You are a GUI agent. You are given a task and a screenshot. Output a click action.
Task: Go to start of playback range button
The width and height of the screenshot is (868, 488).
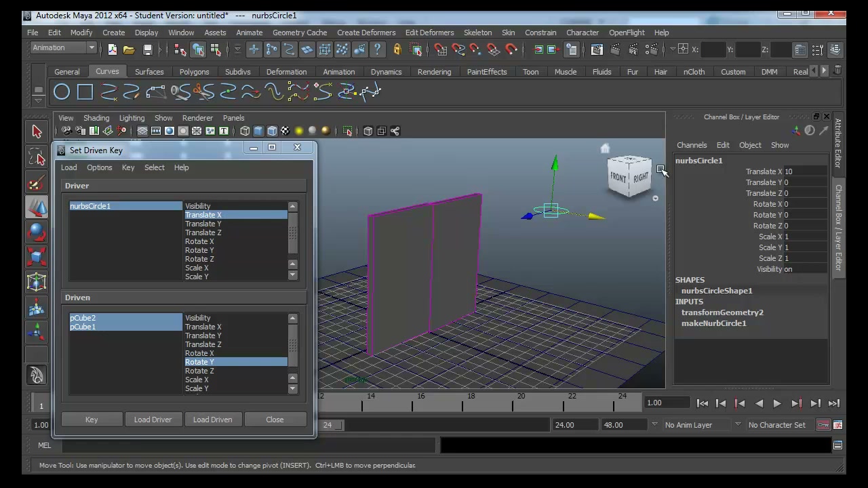702,403
